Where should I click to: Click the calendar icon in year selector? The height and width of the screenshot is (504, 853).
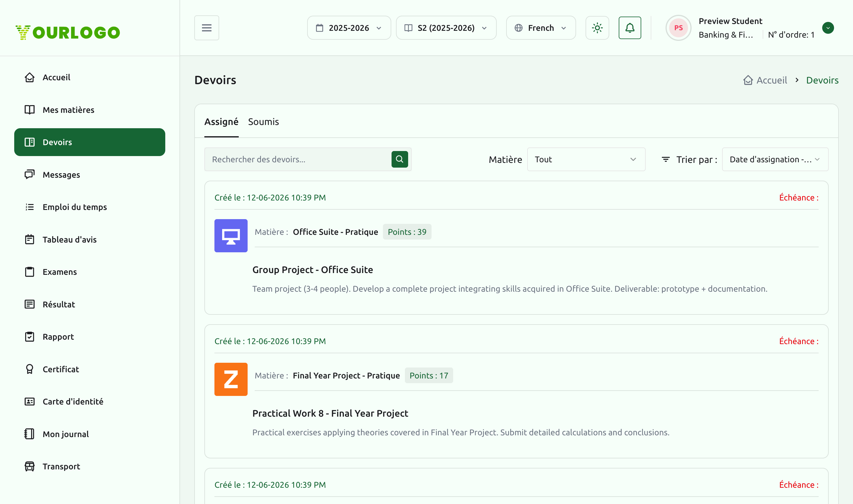[319, 28]
